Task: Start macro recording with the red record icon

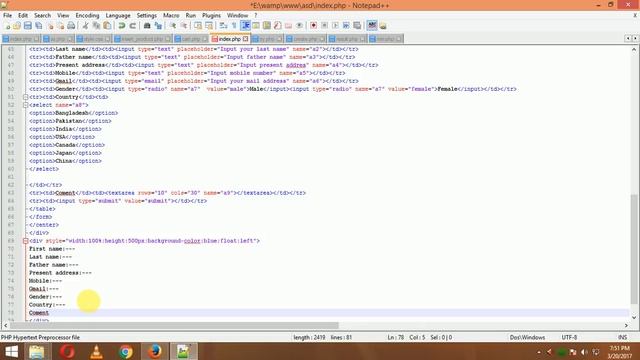Action: click(x=313, y=26)
